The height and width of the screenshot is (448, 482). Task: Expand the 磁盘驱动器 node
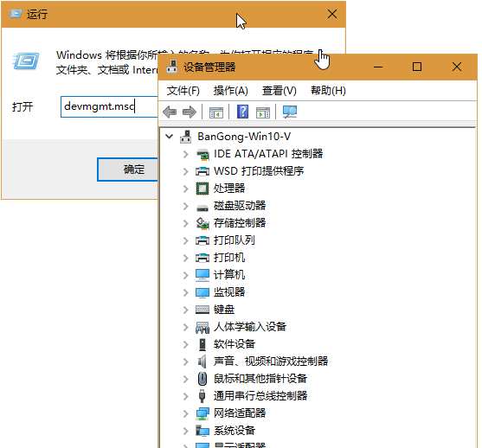point(186,206)
